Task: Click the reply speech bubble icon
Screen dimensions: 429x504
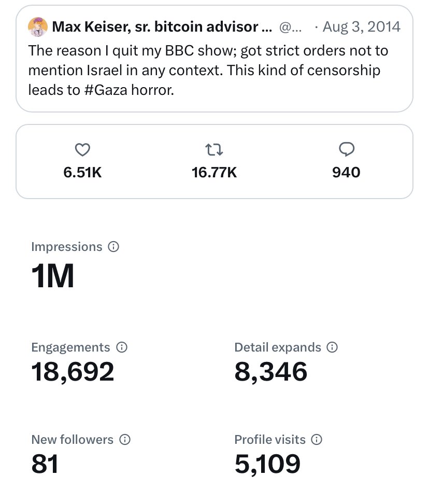Action: (346, 150)
